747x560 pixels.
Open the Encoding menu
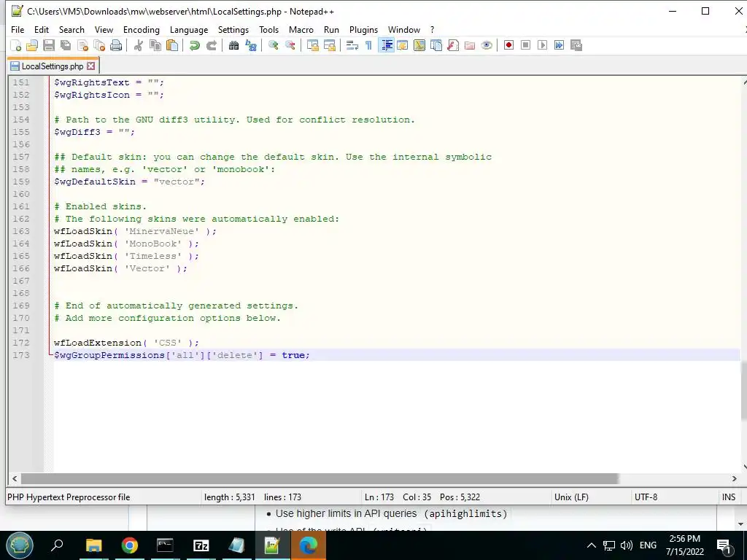142,29
